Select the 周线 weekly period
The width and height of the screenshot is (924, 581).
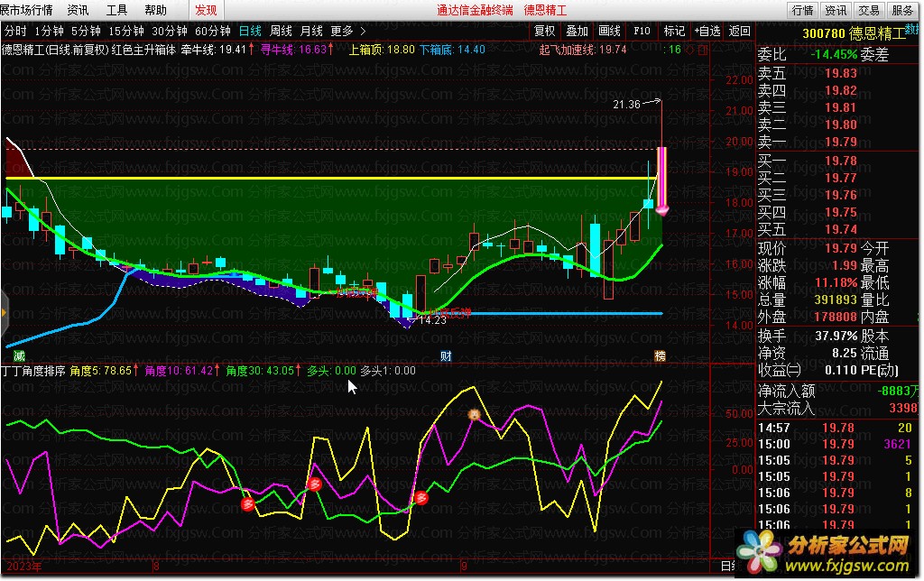coord(282,32)
